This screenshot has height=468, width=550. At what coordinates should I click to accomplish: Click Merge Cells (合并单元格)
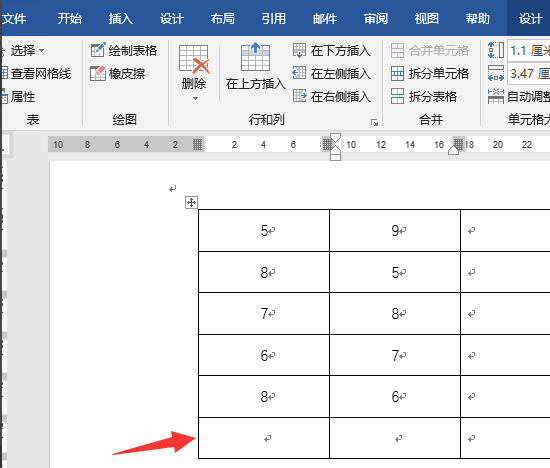(x=430, y=51)
